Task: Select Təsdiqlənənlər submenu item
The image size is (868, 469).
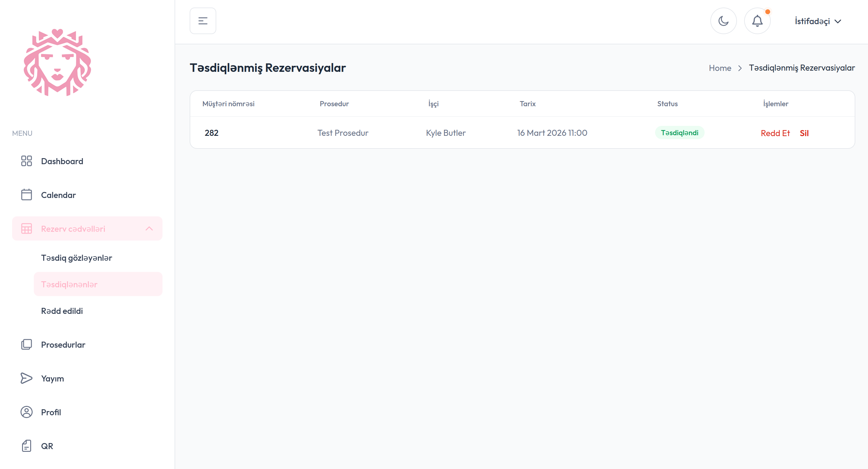Action: 69,284
